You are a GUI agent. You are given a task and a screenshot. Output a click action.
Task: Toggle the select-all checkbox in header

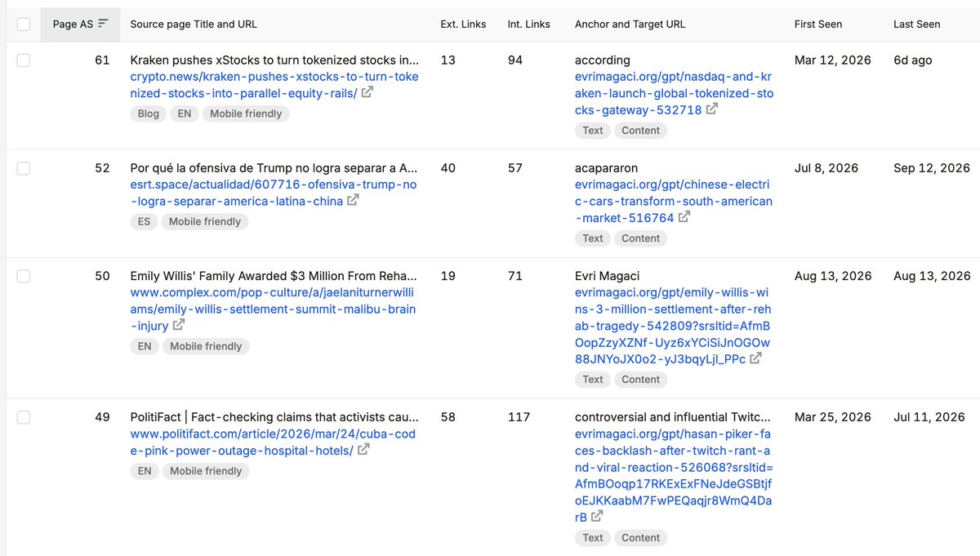[x=24, y=24]
